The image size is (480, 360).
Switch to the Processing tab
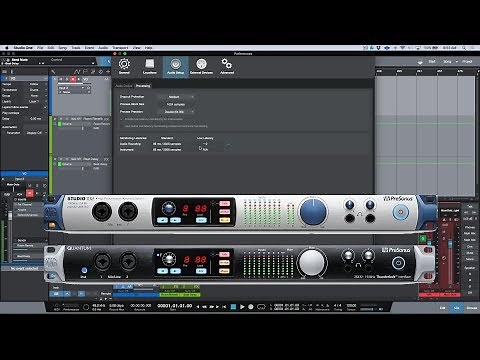tap(143, 86)
